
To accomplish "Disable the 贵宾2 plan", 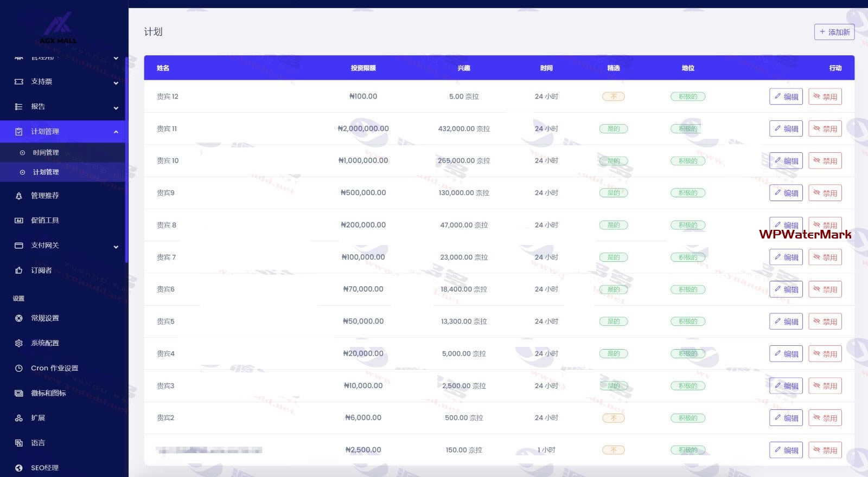I will 825,418.
